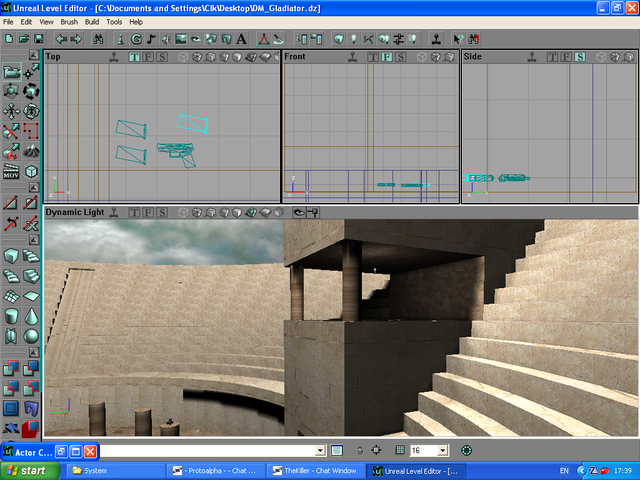Click the Save file icon in toolbar

coord(39,39)
